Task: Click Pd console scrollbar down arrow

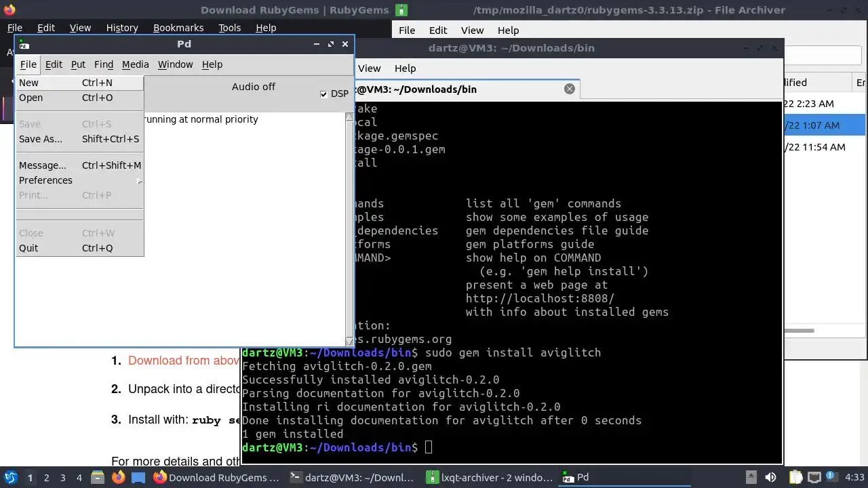Action: [349, 342]
